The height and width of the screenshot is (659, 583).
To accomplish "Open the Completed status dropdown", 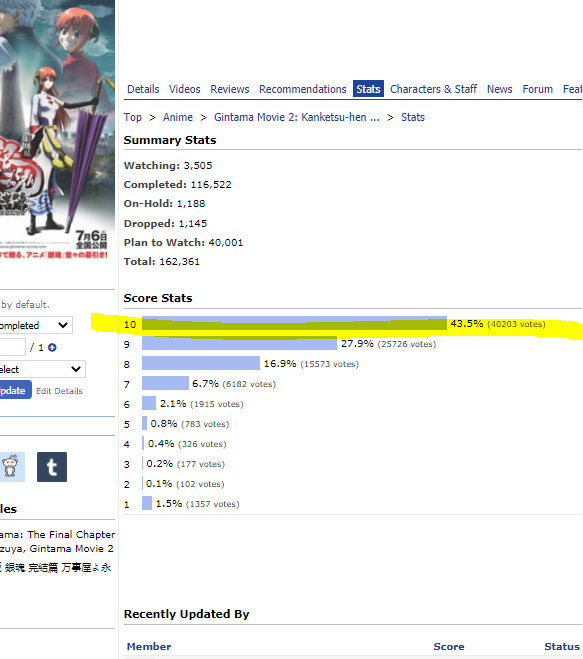I will click(x=36, y=325).
